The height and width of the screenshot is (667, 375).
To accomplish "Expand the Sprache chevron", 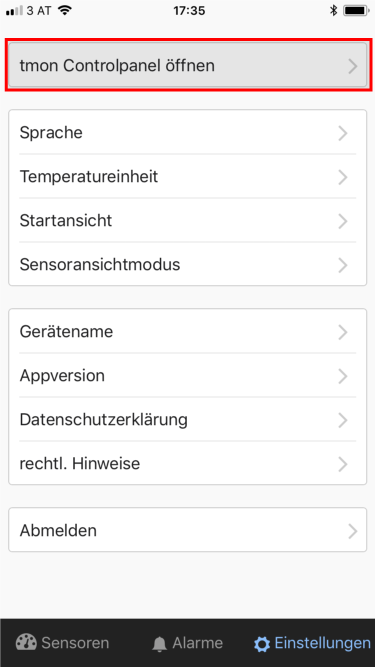I will pos(343,134).
